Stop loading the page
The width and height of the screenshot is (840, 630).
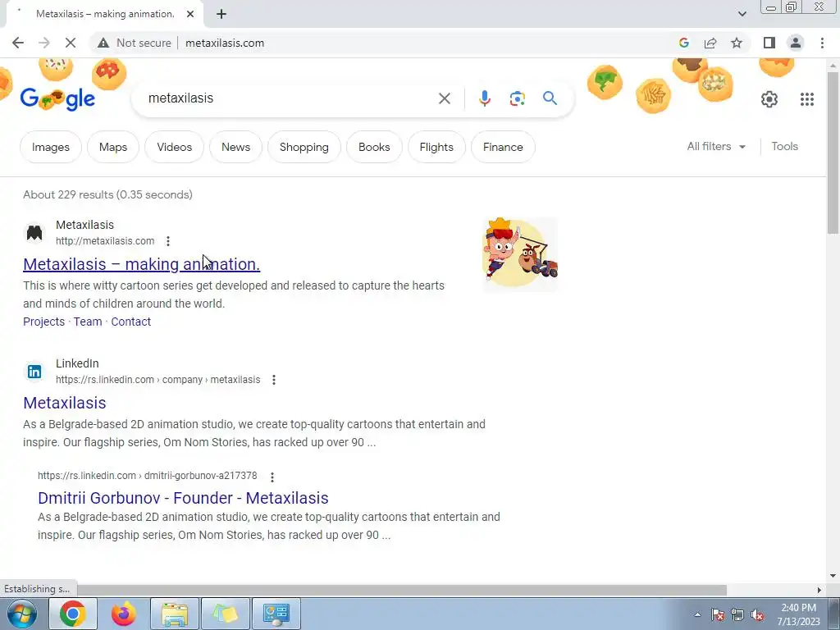pos(71,43)
